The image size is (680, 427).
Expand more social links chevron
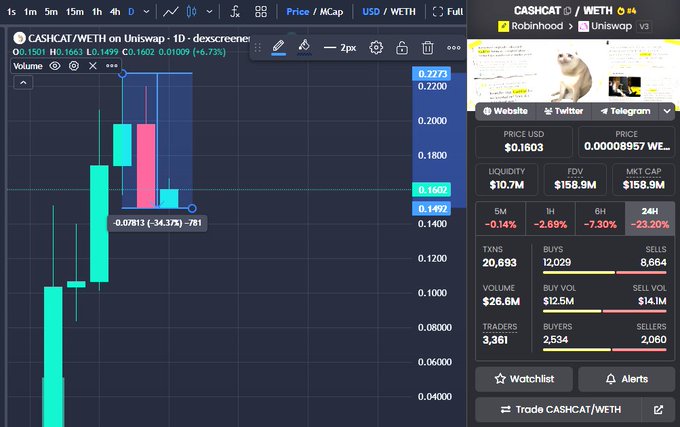coord(667,111)
